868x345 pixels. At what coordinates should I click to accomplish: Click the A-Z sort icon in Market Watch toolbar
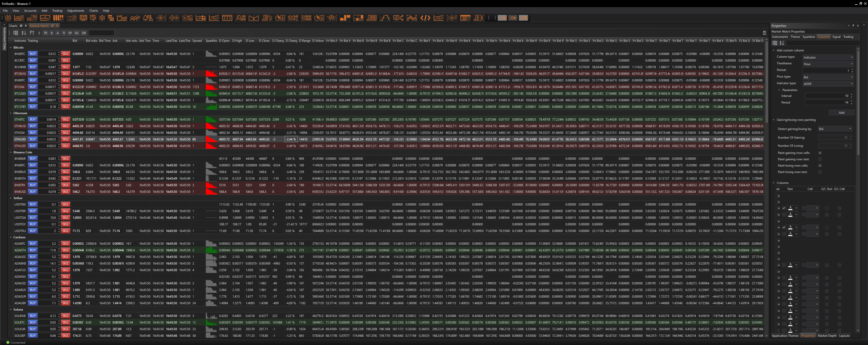[x=24, y=33]
